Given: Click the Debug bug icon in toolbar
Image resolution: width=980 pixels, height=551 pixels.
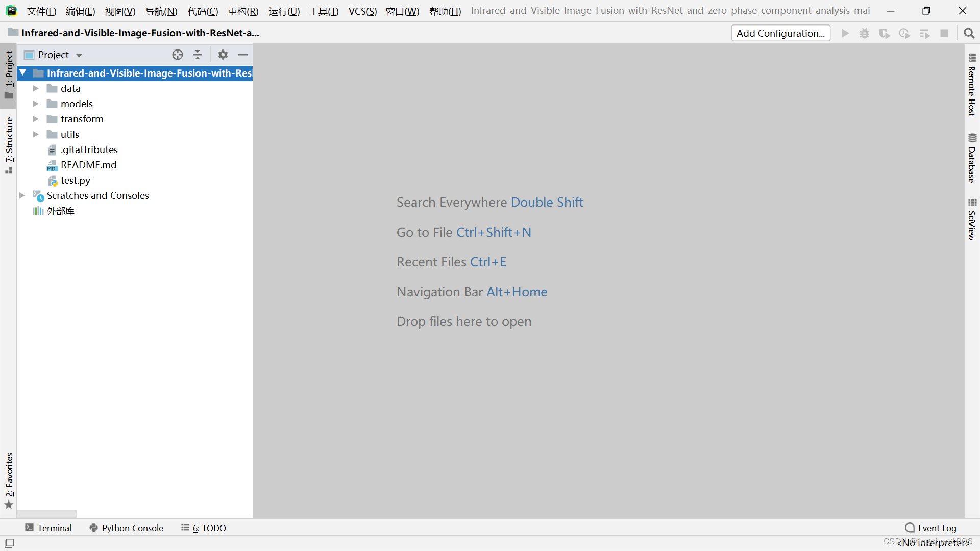Looking at the screenshot, I should (864, 33).
